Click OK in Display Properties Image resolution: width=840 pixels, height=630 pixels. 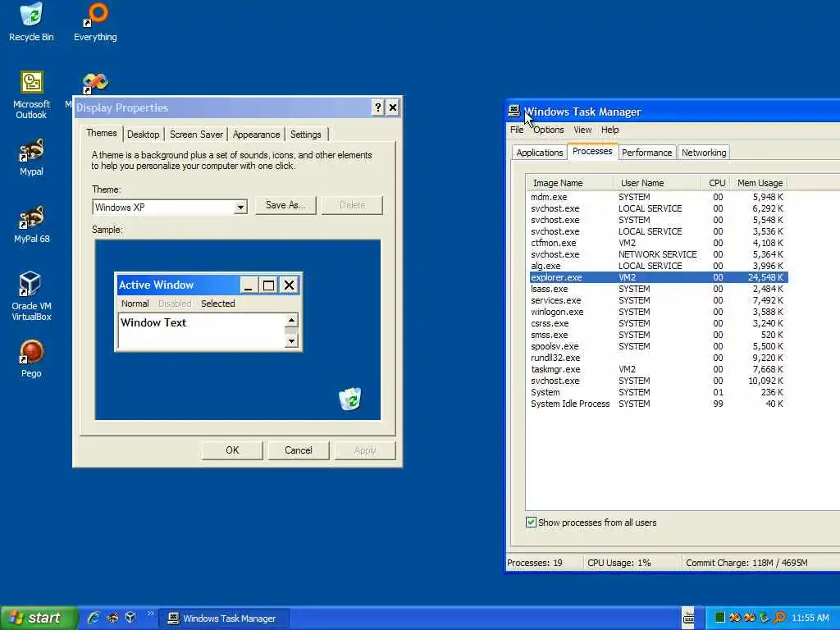point(232,450)
